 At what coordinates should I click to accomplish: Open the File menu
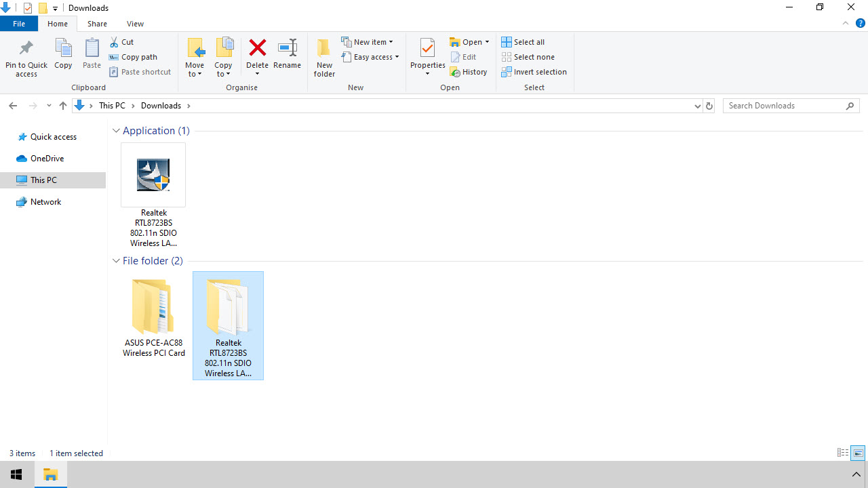pos(19,24)
